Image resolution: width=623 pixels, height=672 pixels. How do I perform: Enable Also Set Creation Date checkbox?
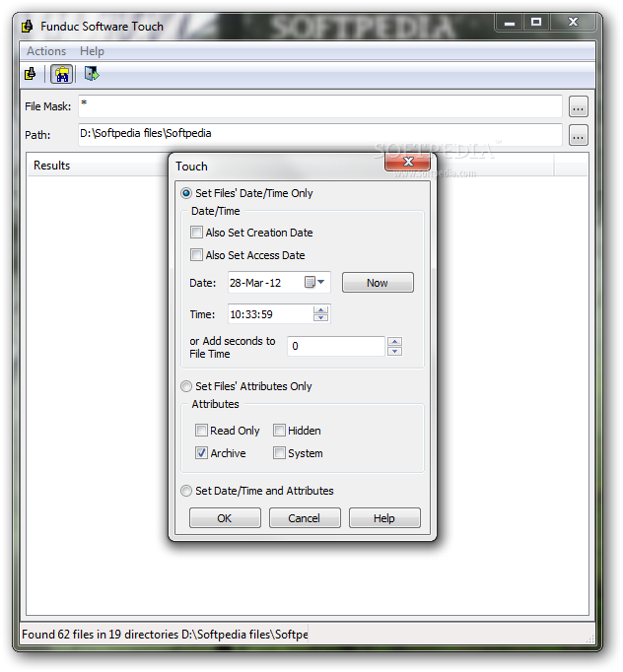point(196,233)
